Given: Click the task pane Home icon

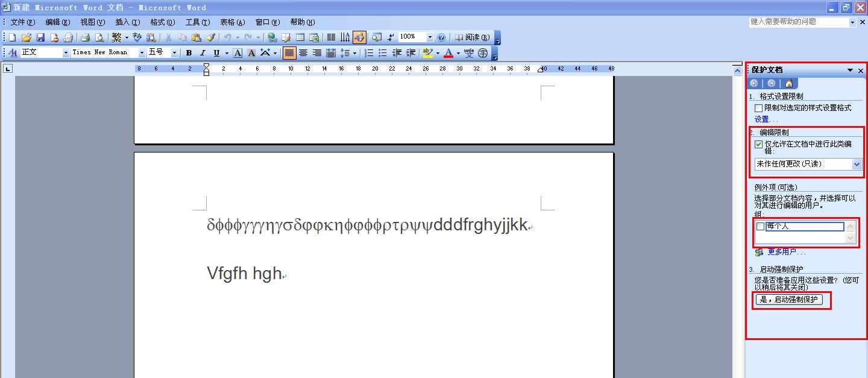Looking at the screenshot, I should pyautogui.click(x=788, y=83).
